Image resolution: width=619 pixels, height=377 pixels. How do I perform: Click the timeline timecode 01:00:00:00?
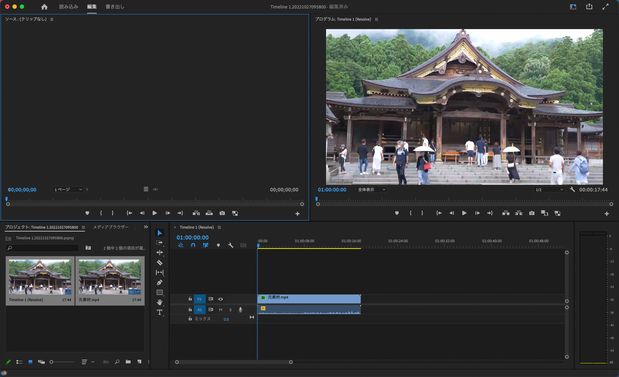pyautogui.click(x=192, y=238)
